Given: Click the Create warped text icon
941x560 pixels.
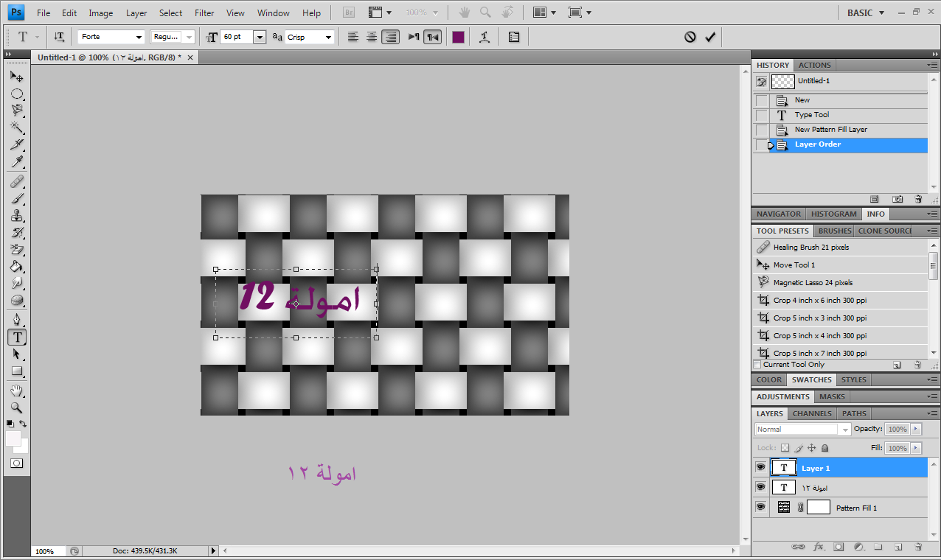Looking at the screenshot, I should click(485, 37).
